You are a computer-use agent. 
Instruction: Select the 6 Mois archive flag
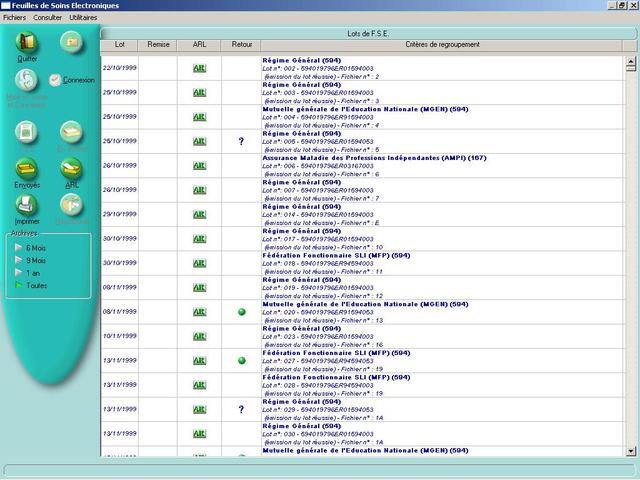pyautogui.click(x=18, y=247)
